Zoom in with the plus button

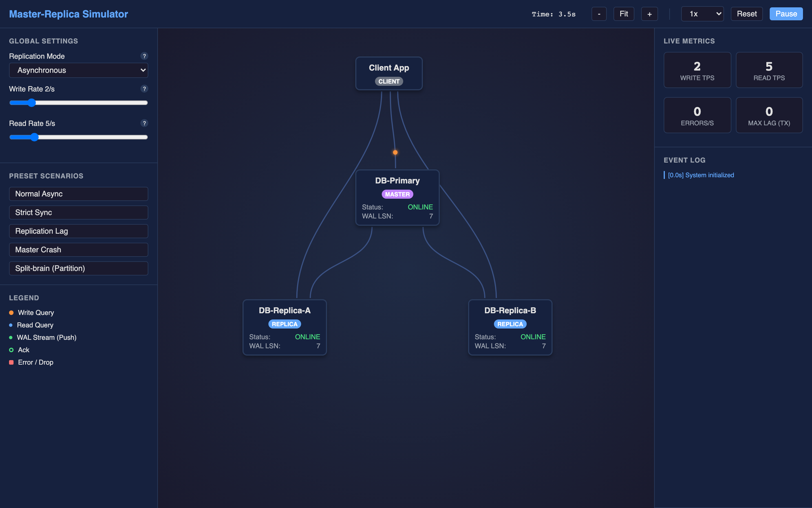click(x=650, y=14)
